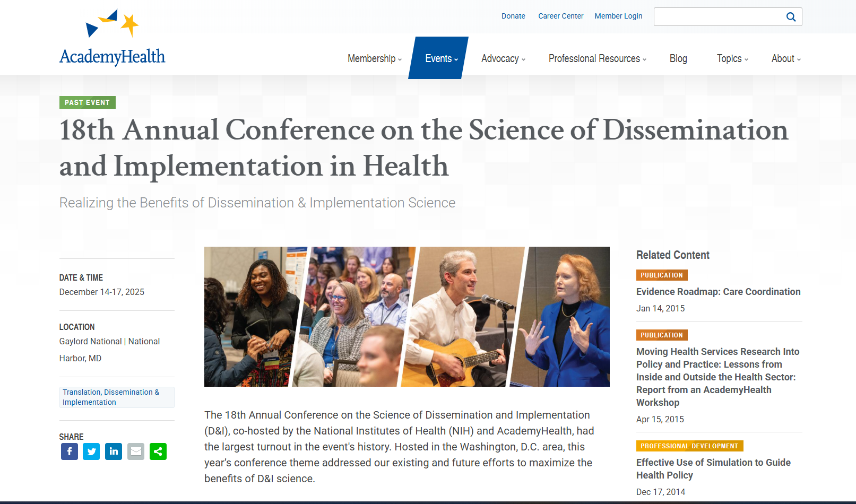The height and width of the screenshot is (504, 856).
Task: Open the Events dropdown menu
Action: [x=441, y=58]
